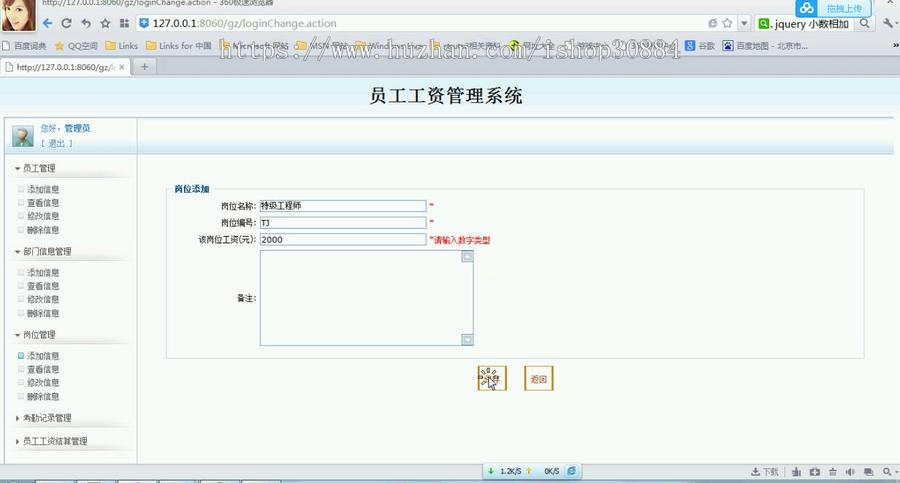Bookmark page with address bar star
The image size is (900, 483).
point(727,23)
